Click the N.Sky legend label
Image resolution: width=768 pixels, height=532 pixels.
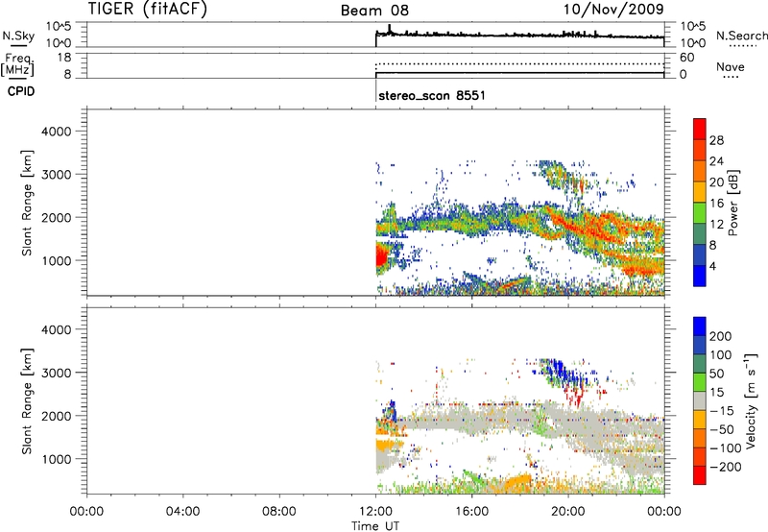pyautogui.click(x=18, y=36)
